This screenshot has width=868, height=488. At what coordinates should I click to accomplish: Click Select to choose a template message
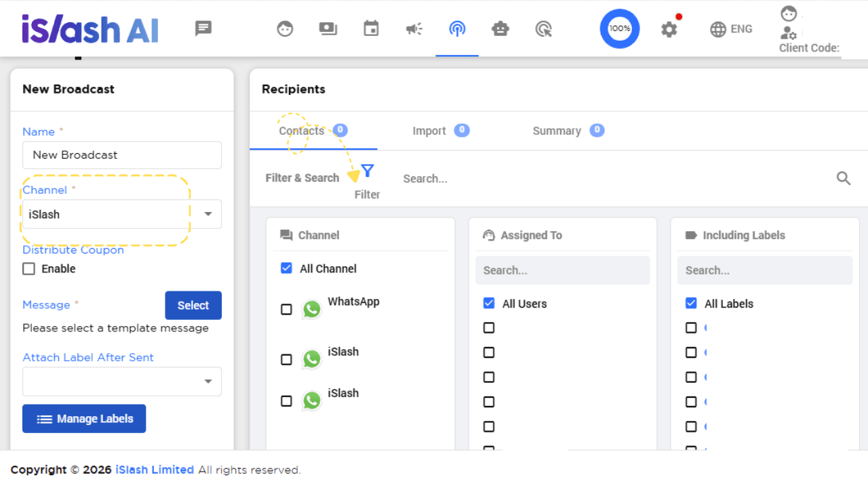pos(193,306)
